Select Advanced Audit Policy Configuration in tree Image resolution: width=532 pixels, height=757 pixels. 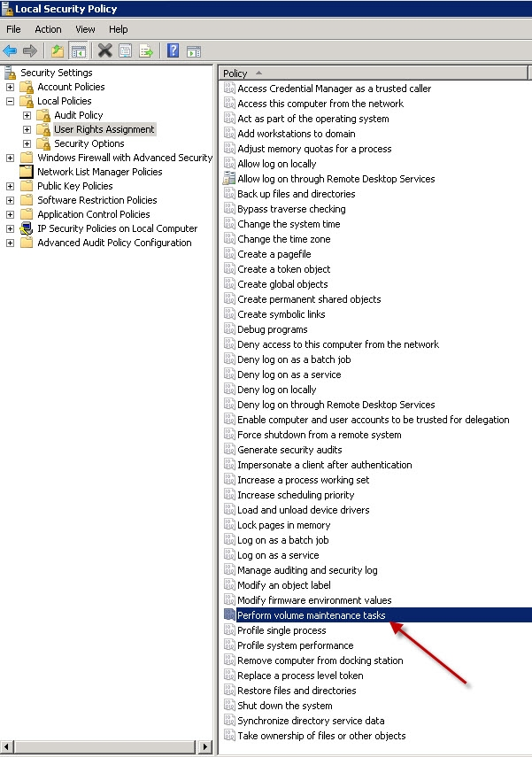coord(114,243)
